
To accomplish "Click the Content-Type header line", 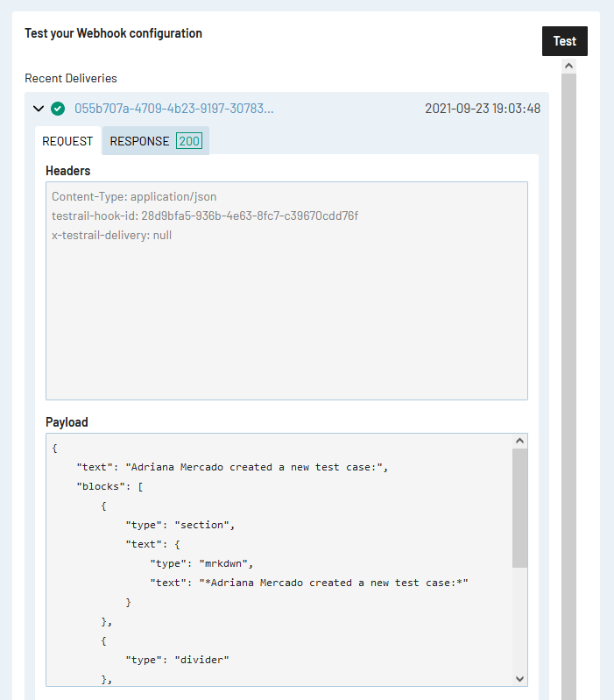I will tap(134, 197).
